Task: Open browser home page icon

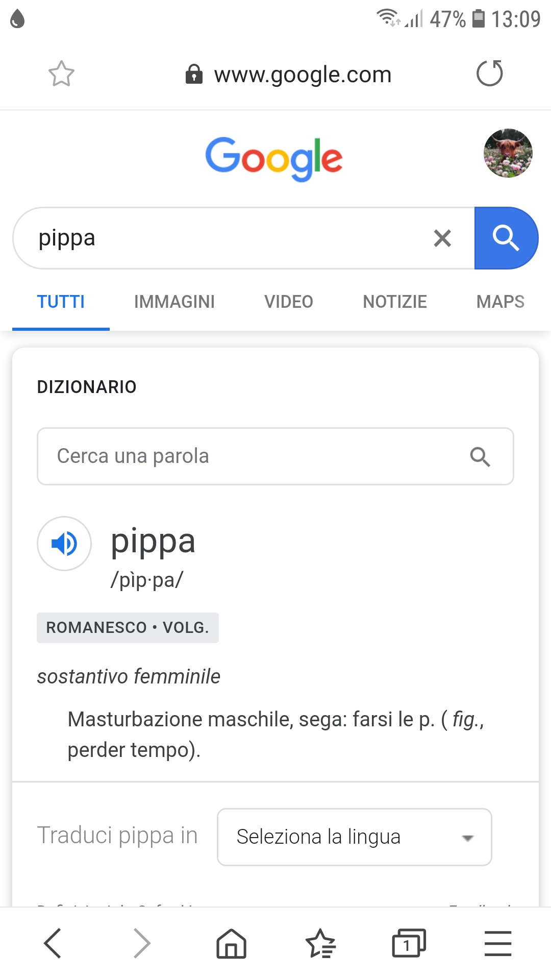Action: [231, 943]
